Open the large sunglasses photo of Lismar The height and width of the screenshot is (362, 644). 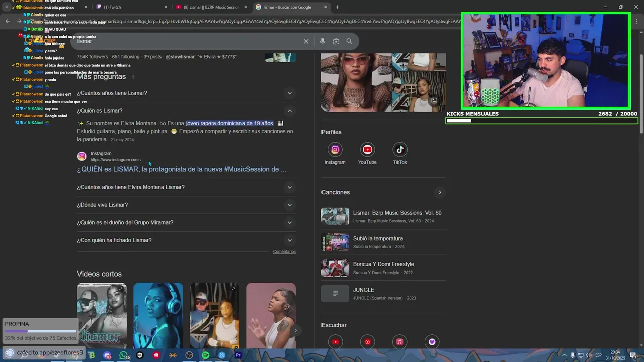point(356,82)
